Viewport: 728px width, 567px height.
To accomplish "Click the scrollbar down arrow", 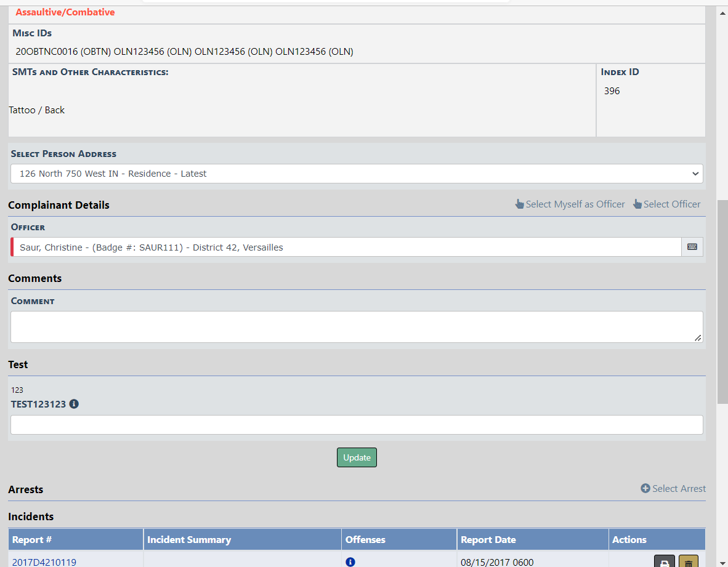I will click(x=722, y=561).
